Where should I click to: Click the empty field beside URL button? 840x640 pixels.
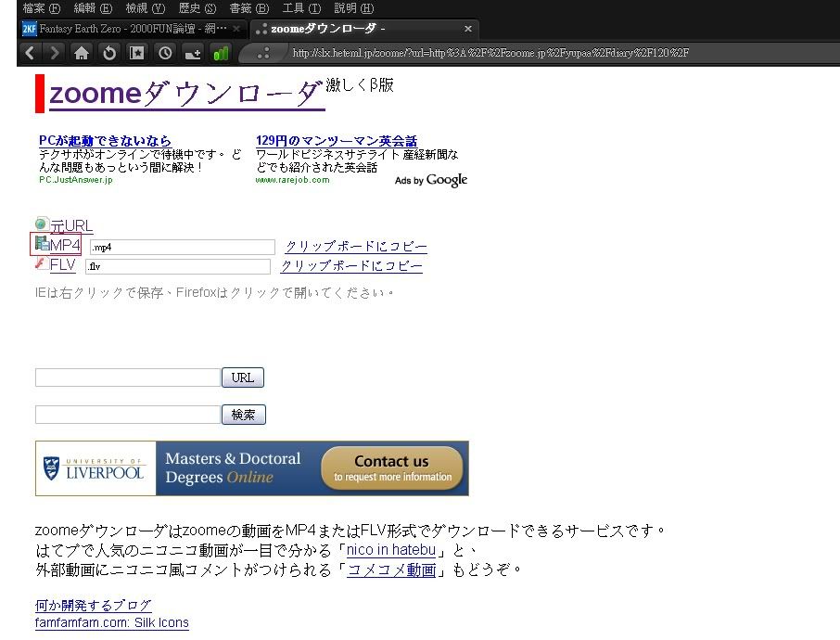coord(128,378)
